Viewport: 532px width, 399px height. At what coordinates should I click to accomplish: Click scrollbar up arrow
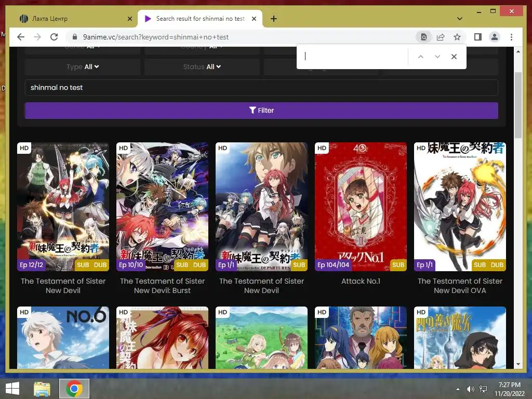(518, 51)
